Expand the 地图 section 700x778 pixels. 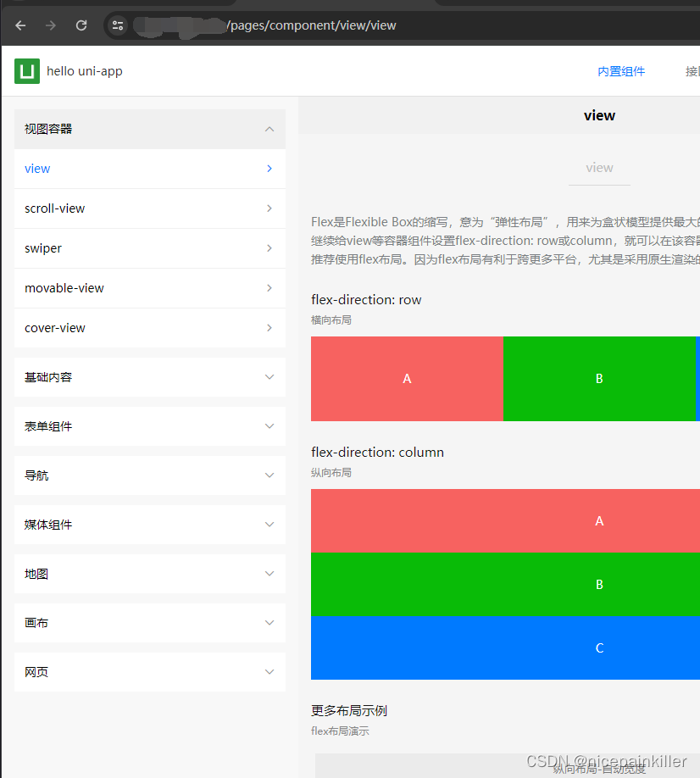point(269,574)
